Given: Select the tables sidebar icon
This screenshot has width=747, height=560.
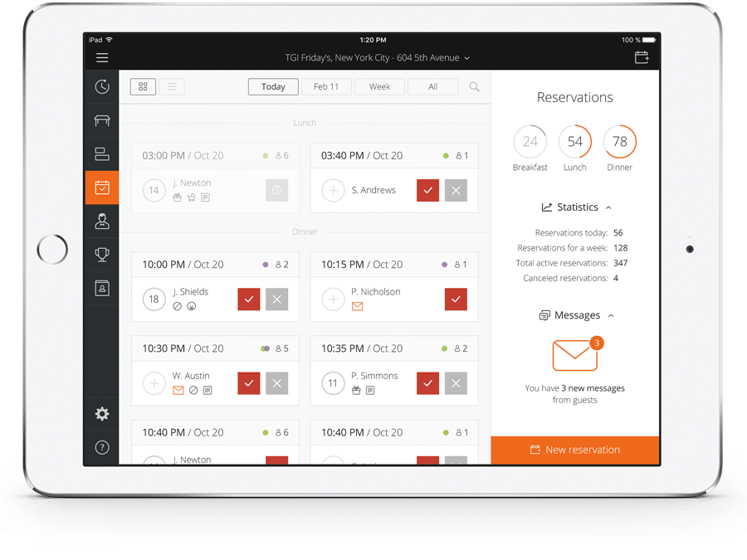Looking at the screenshot, I should (102, 120).
